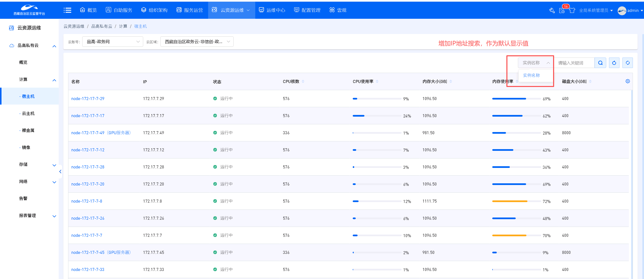Click the shirt theme icon
Image resolution: width=644 pixels, height=279 pixels.
pyautogui.click(x=572, y=11)
